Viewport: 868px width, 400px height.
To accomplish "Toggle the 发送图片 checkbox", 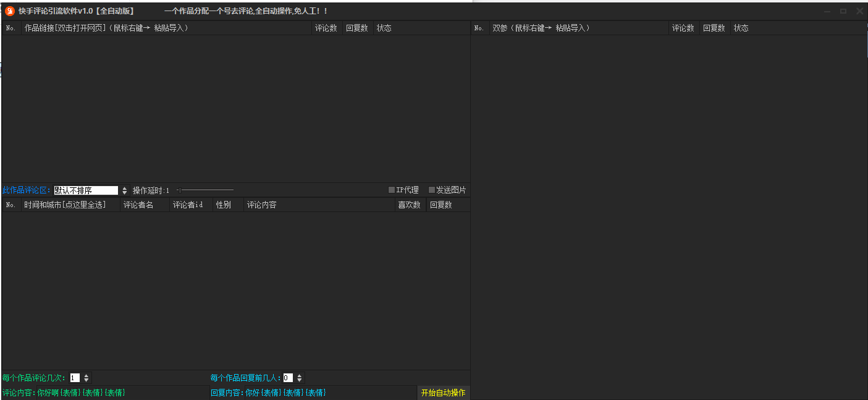I will tap(432, 190).
